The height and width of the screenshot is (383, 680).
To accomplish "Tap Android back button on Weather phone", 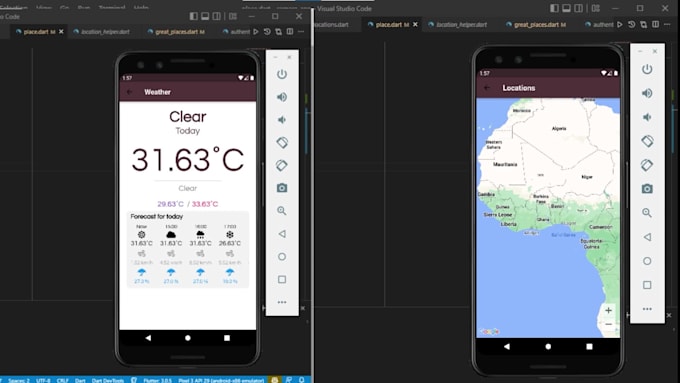I will point(148,337).
